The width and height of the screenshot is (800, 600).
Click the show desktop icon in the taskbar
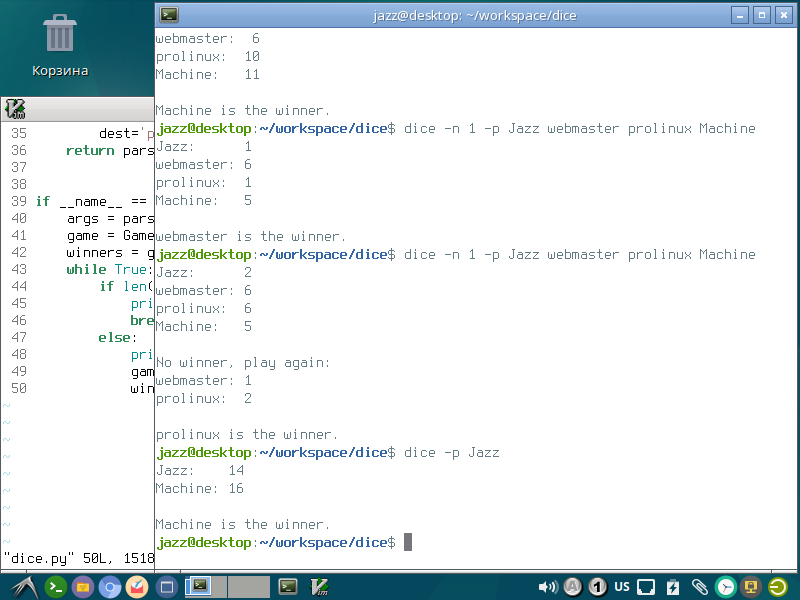(x=166, y=587)
